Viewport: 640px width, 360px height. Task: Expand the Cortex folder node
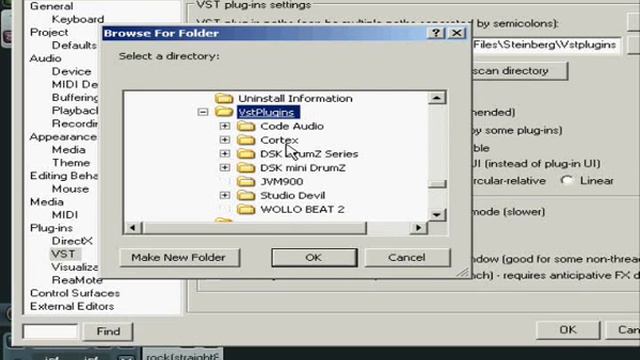coord(224,140)
